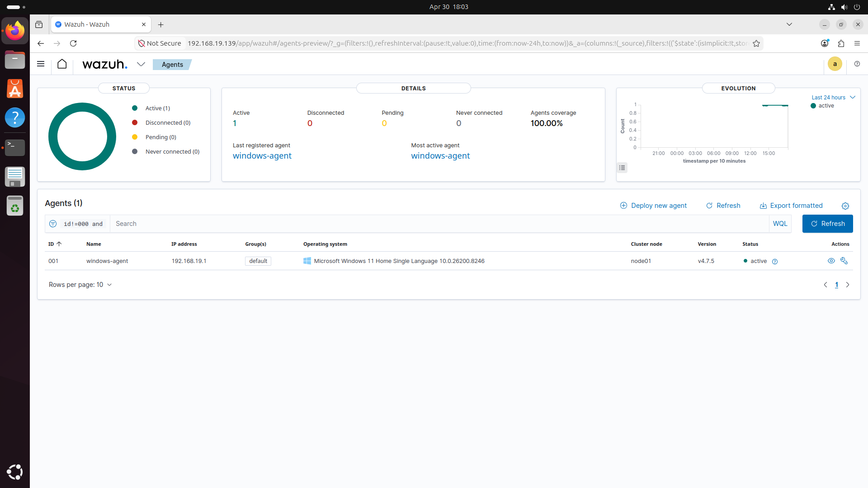
Task: Open the Firefox extensions icon
Action: (x=841, y=43)
